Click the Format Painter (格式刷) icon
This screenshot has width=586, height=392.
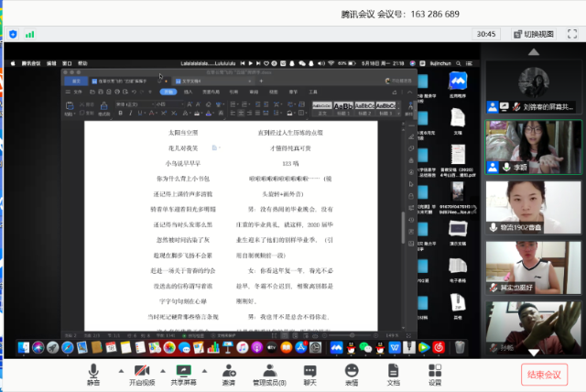click(x=103, y=108)
